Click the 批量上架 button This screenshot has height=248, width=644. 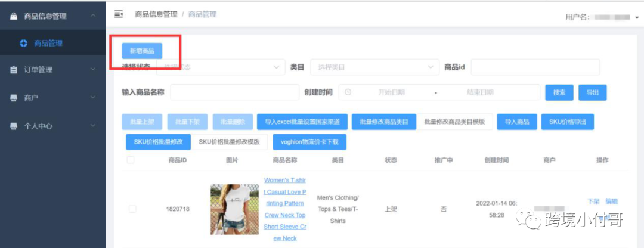tap(142, 122)
